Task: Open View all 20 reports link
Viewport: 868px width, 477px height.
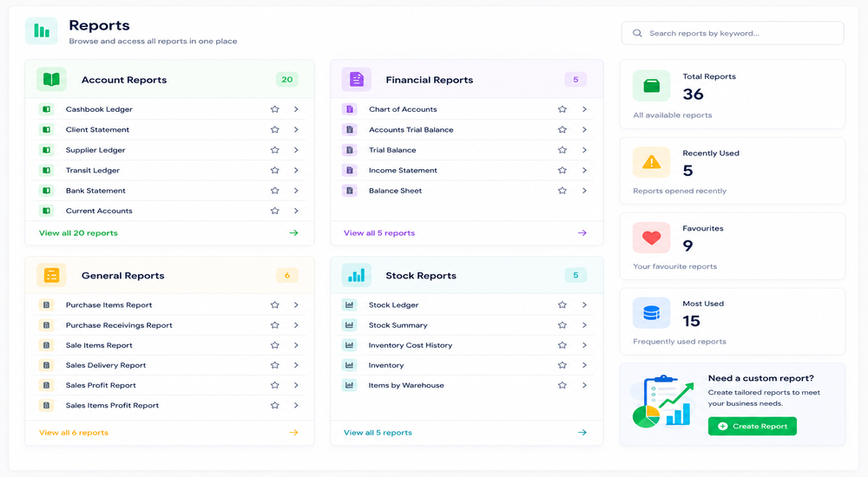Action: pos(78,233)
